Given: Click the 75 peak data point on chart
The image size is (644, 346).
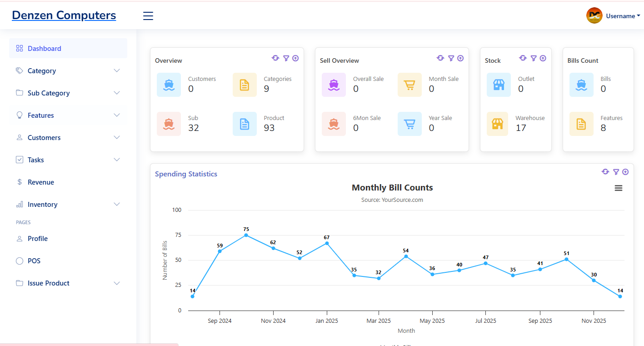Looking at the screenshot, I should click(x=246, y=235).
